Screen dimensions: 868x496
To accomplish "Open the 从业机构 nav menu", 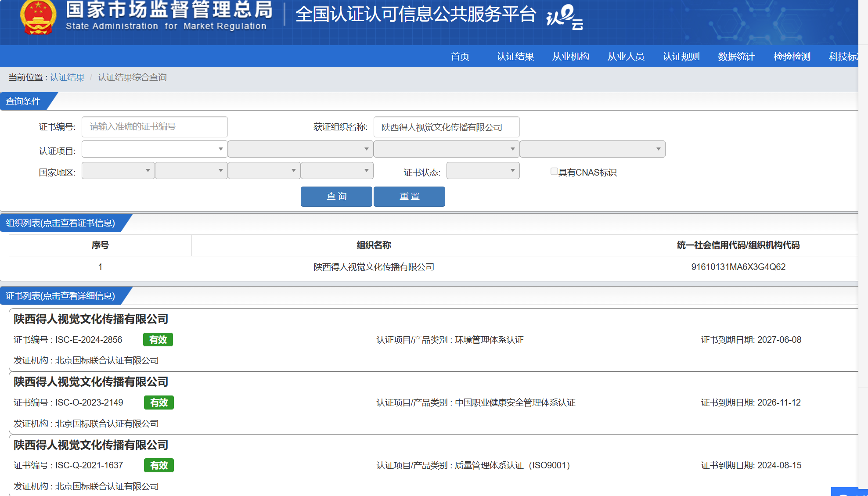I will click(x=571, y=57).
